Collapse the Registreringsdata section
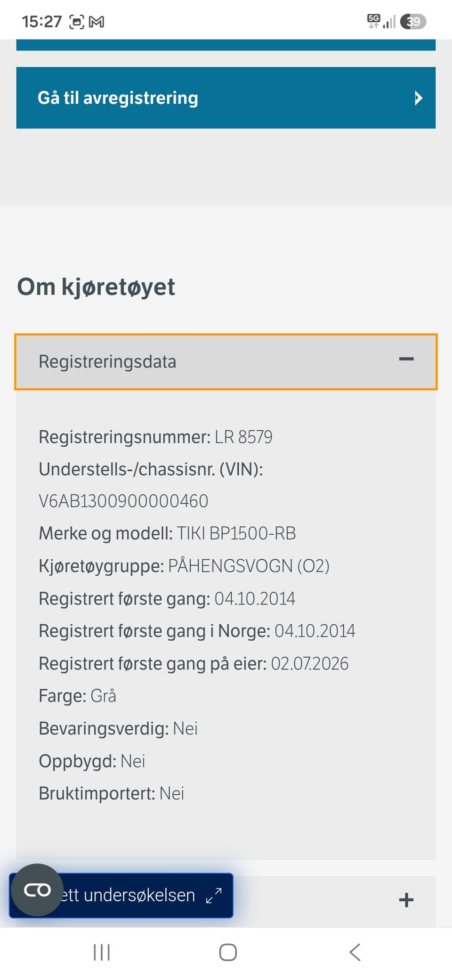This screenshot has height=980, width=452. click(x=226, y=362)
